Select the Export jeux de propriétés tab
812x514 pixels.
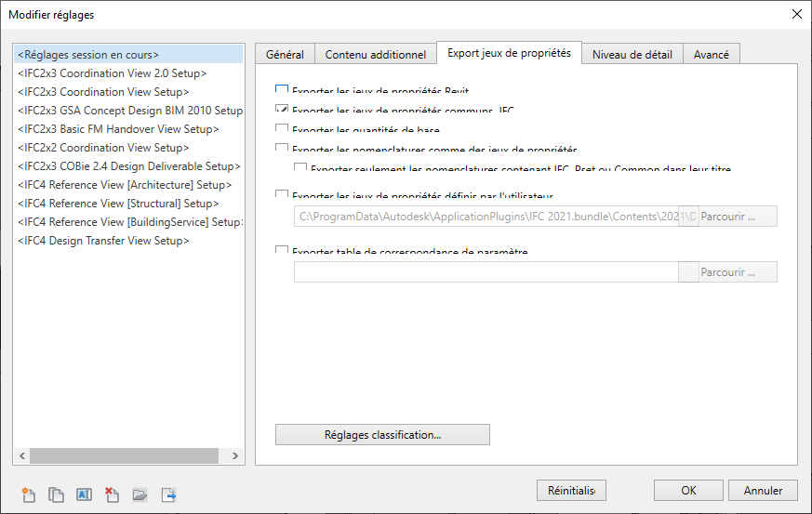point(509,53)
